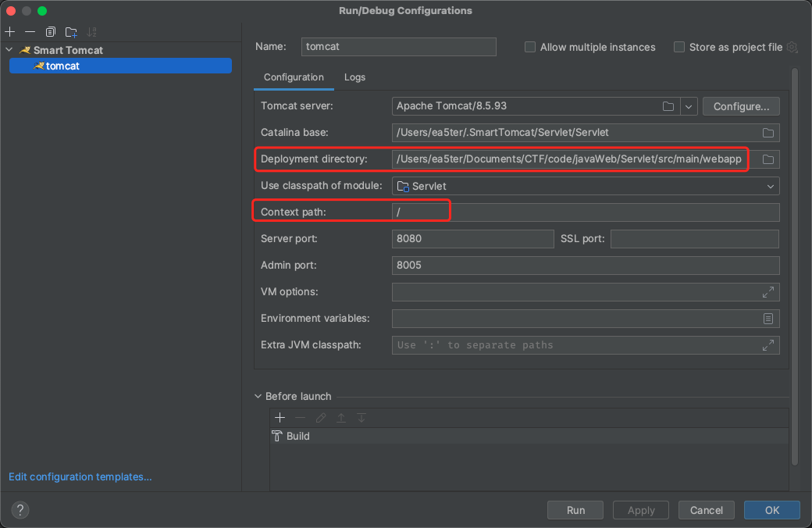
Task: Switch to the Logs tab
Action: coord(354,77)
